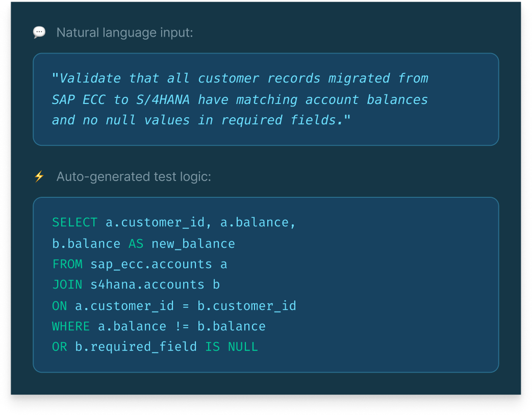Click the AS keyword before new_balance
532x415 pixels.
(x=136, y=244)
